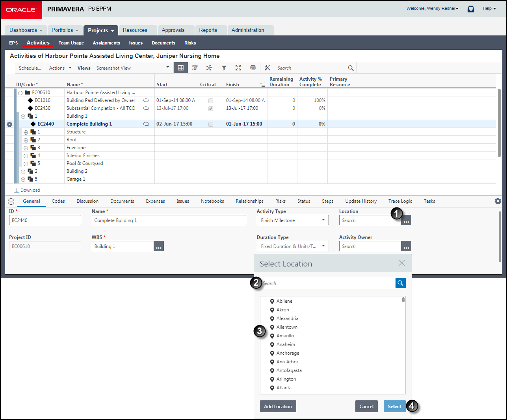Go to the Administration tab

(251, 30)
